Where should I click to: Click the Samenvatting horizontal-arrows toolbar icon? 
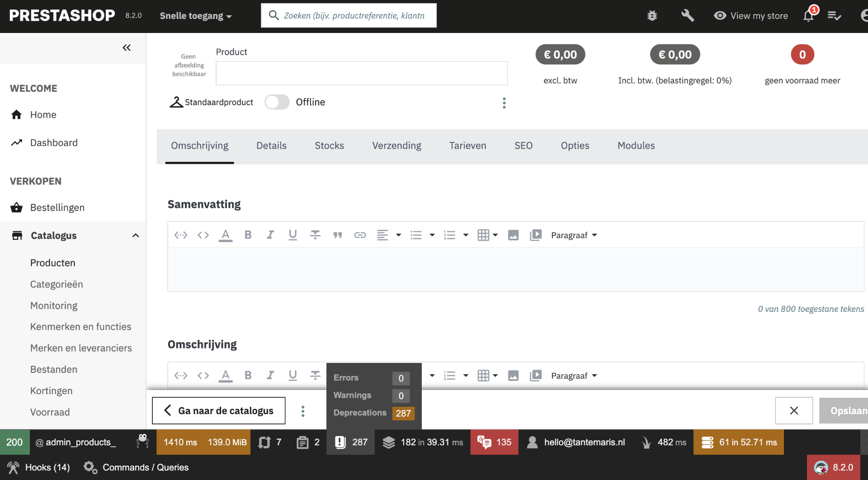point(181,235)
